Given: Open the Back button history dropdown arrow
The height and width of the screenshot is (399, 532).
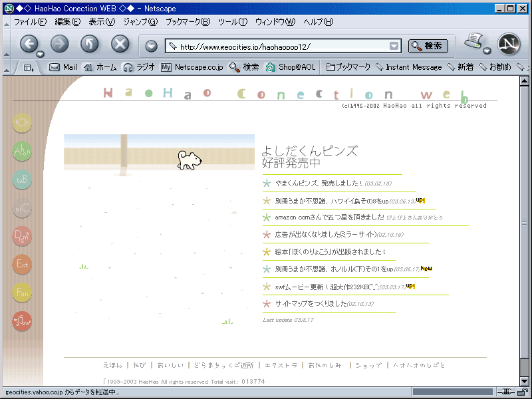Looking at the screenshot, I should [x=40, y=55].
